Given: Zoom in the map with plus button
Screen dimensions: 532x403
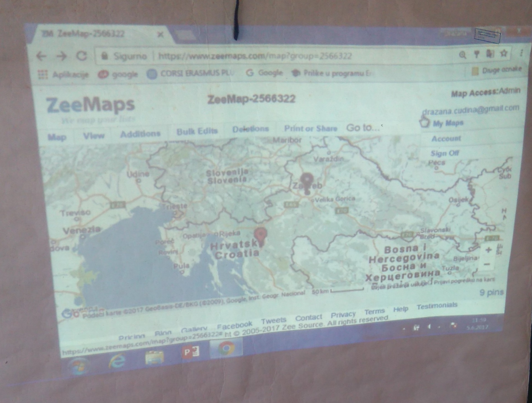Looking at the screenshot, I should click(x=488, y=250).
